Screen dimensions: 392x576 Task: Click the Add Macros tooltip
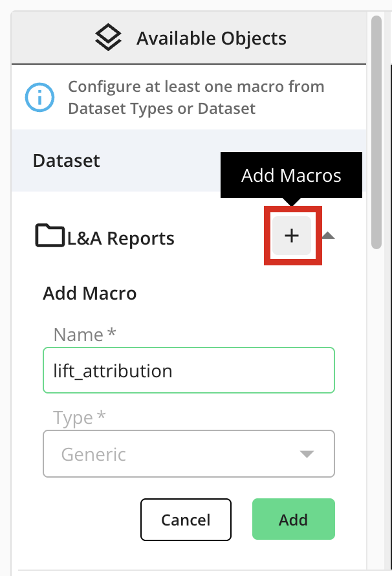291,175
